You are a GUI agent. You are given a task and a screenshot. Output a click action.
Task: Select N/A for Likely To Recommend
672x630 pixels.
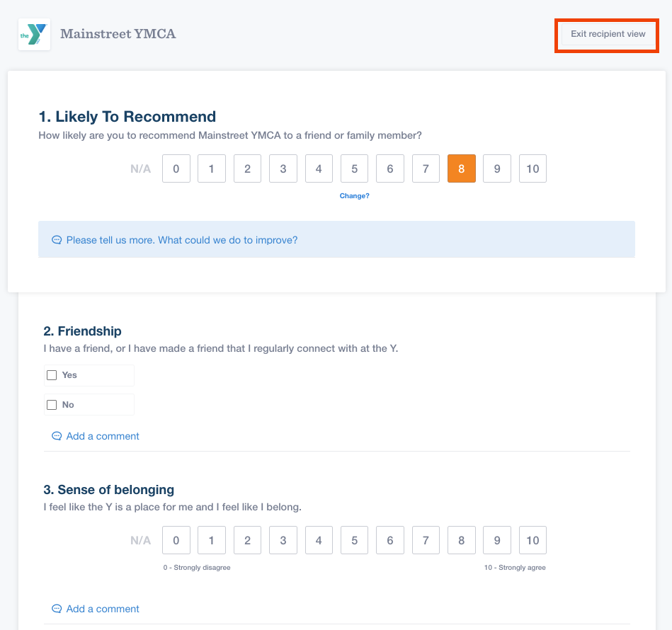pyautogui.click(x=140, y=168)
